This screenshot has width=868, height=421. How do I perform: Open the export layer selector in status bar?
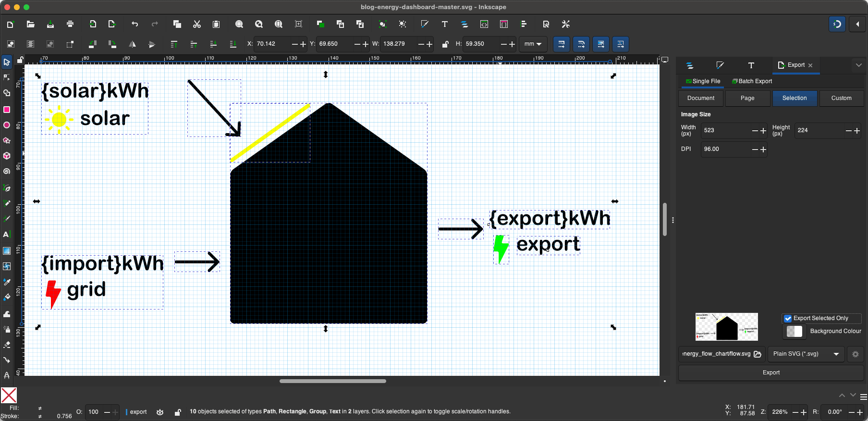(x=136, y=412)
